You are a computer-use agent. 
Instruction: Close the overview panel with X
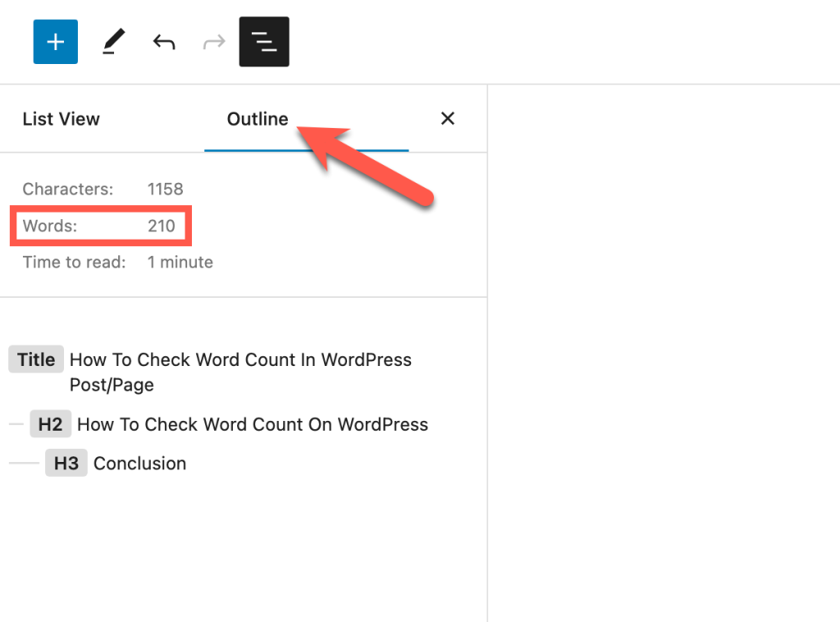pos(447,119)
